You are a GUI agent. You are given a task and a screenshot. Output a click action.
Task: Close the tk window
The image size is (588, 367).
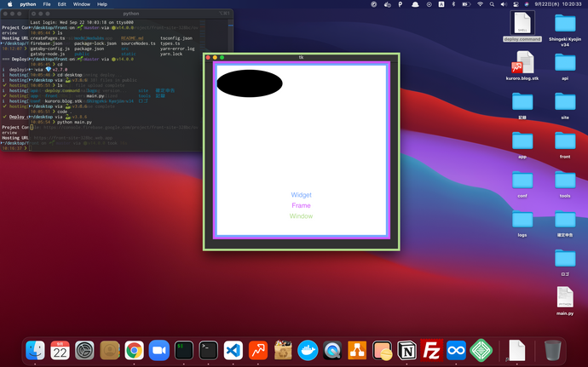pos(208,57)
